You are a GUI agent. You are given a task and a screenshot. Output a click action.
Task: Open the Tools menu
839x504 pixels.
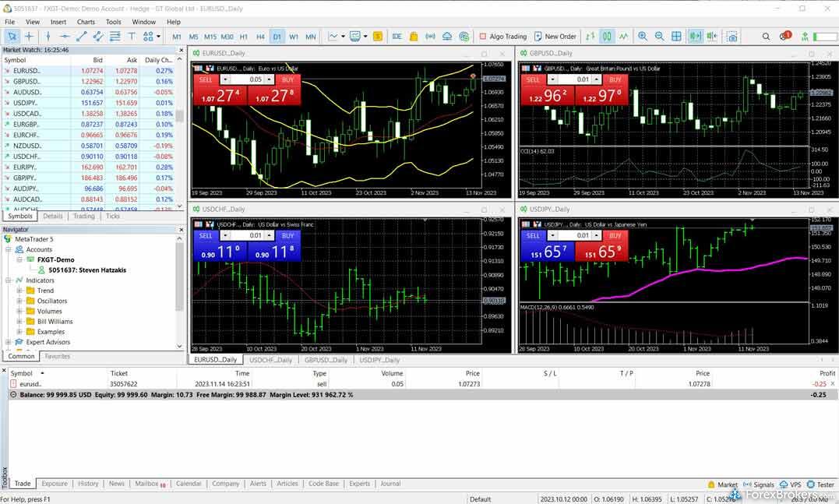(114, 22)
